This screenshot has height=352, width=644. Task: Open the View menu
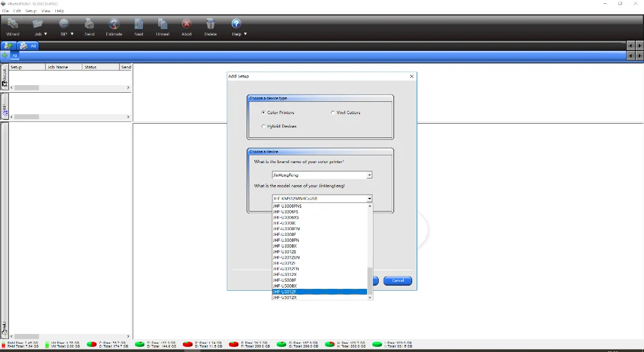[x=46, y=11]
